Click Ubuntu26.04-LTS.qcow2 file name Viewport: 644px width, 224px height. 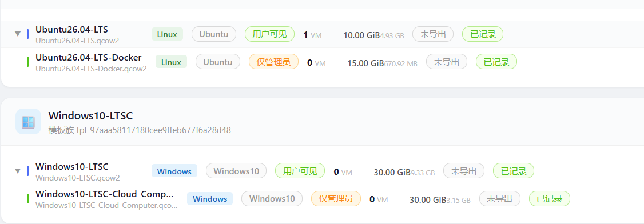(77, 41)
